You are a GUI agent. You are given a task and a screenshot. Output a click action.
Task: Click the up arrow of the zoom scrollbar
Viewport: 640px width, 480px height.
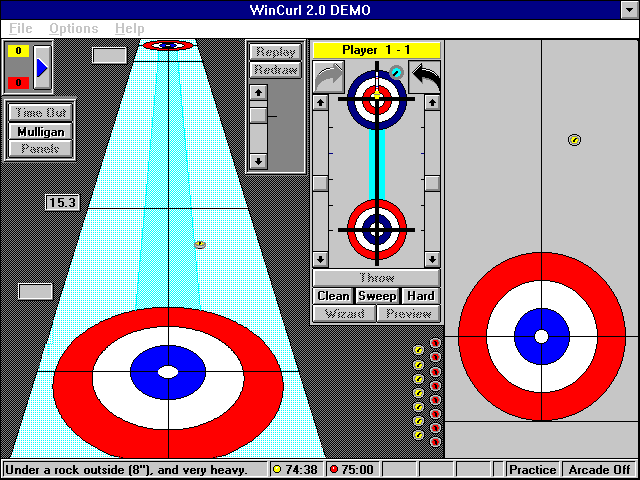pyautogui.click(x=258, y=92)
